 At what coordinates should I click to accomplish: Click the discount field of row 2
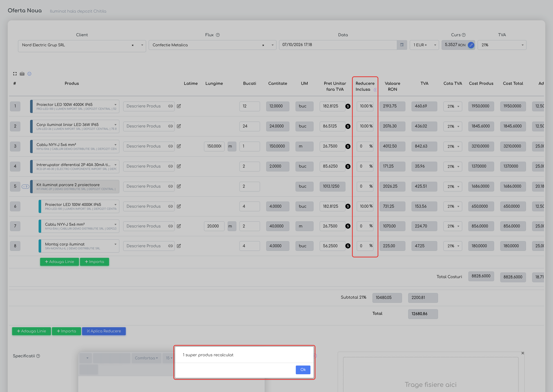(x=365, y=126)
